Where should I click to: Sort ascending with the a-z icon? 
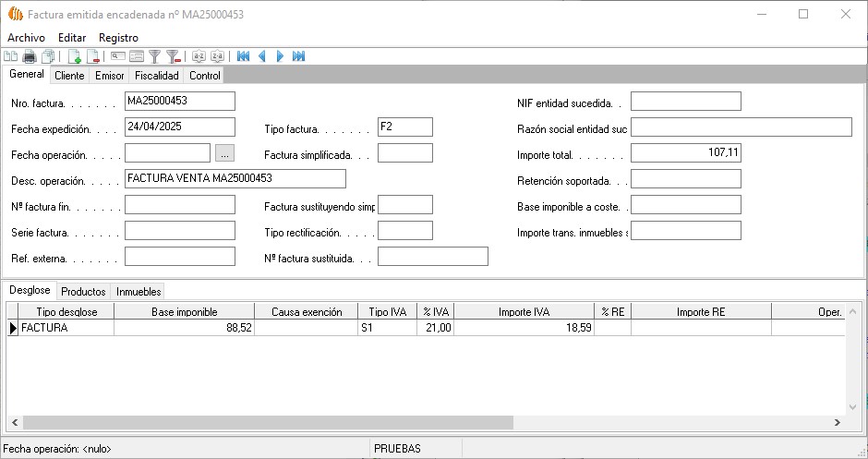tap(199, 56)
